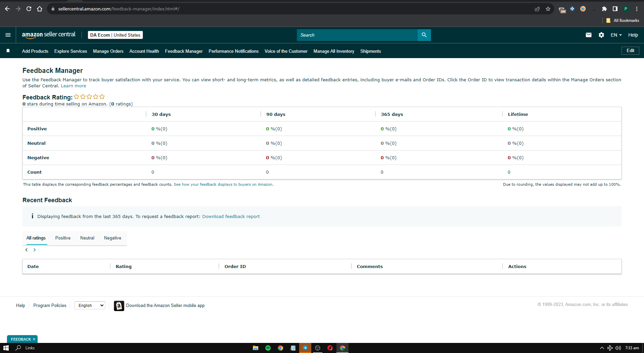Viewport: 644px width, 353px height.
Task: Open the Windows Start menu
Action: [x=6, y=348]
